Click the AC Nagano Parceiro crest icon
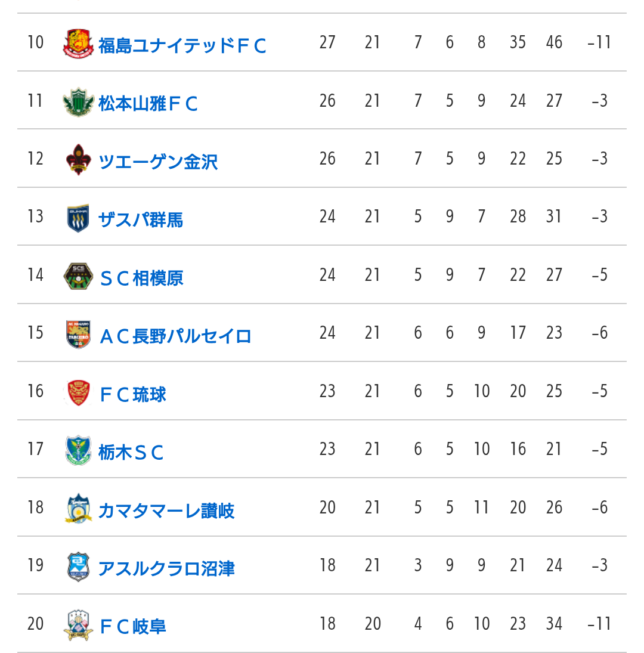644x653 pixels. click(78, 334)
